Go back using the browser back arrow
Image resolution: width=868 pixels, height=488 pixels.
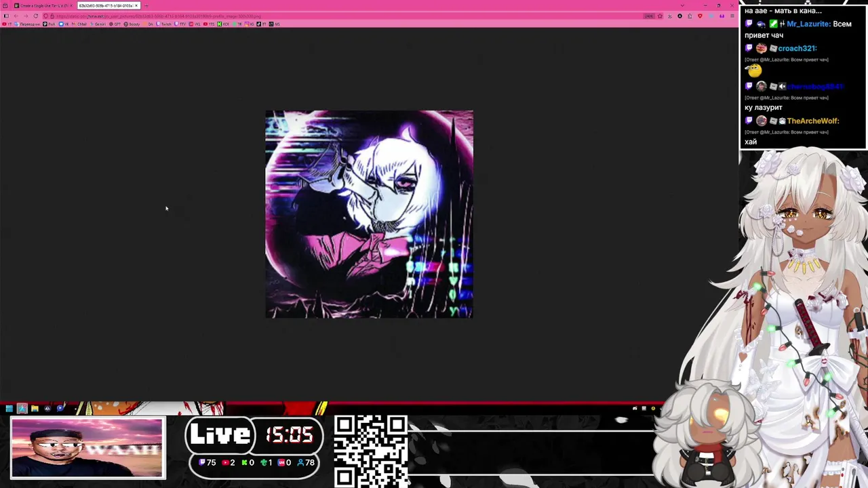click(x=16, y=16)
